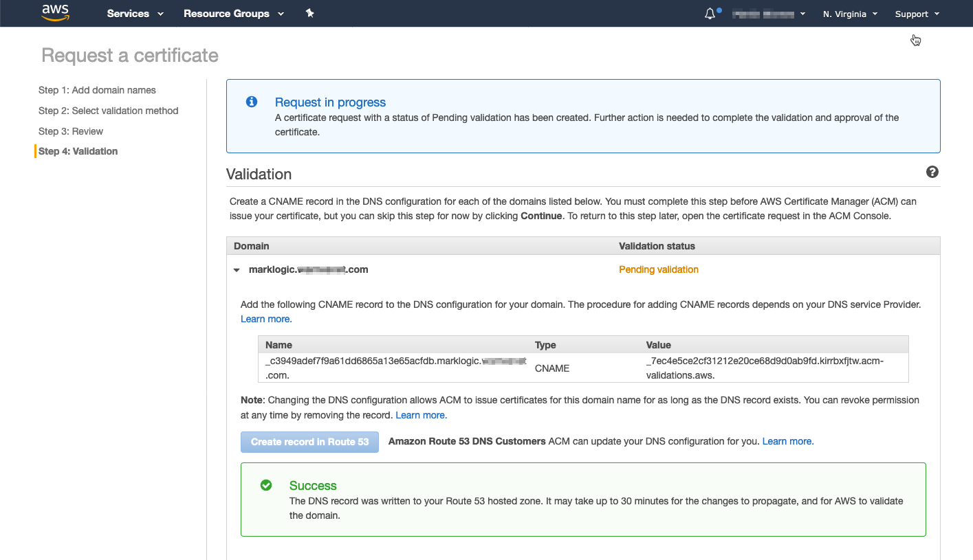The height and width of the screenshot is (560, 973).
Task: Click the Name column header
Action: coord(278,345)
